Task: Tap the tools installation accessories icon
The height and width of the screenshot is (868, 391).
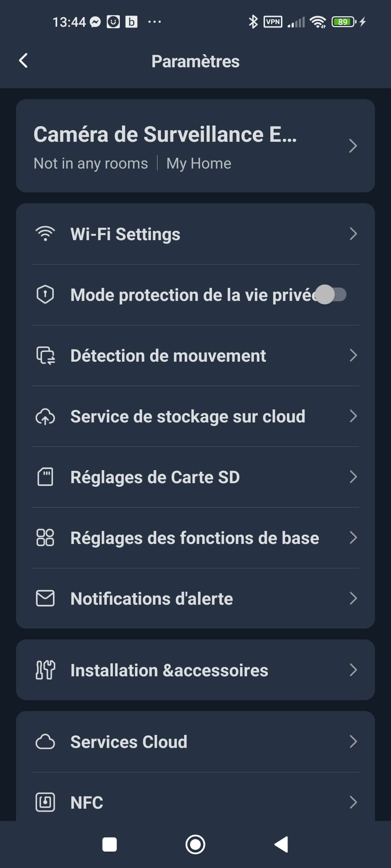Action: pyautogui.click(x=45, y=670)
